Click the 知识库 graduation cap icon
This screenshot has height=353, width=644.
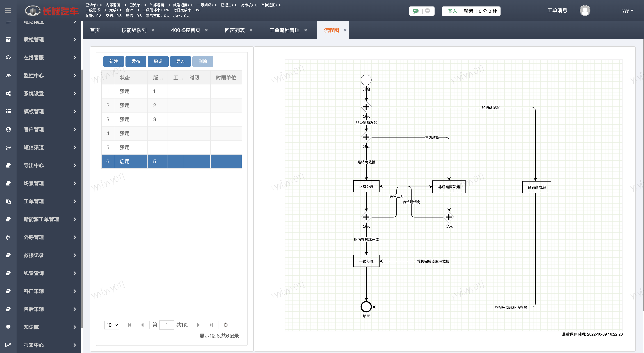point(8,327)
